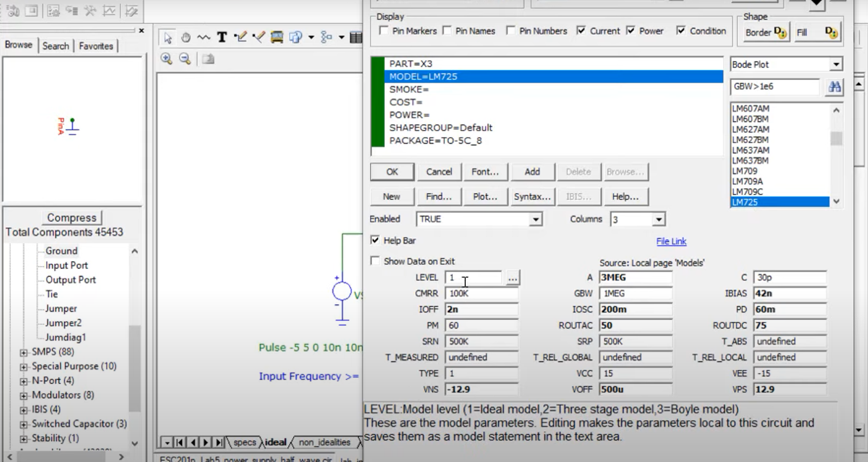Screen dimensions: 868x462
Task: Click the window panel icon in top toolbar
Action: 31,10
